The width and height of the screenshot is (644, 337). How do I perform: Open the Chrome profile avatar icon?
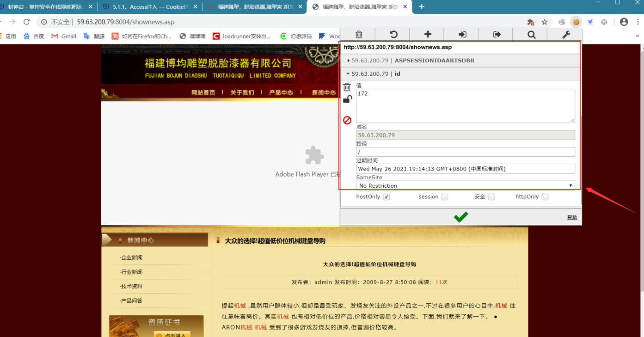pyautogui.click(x=624, y=22)
